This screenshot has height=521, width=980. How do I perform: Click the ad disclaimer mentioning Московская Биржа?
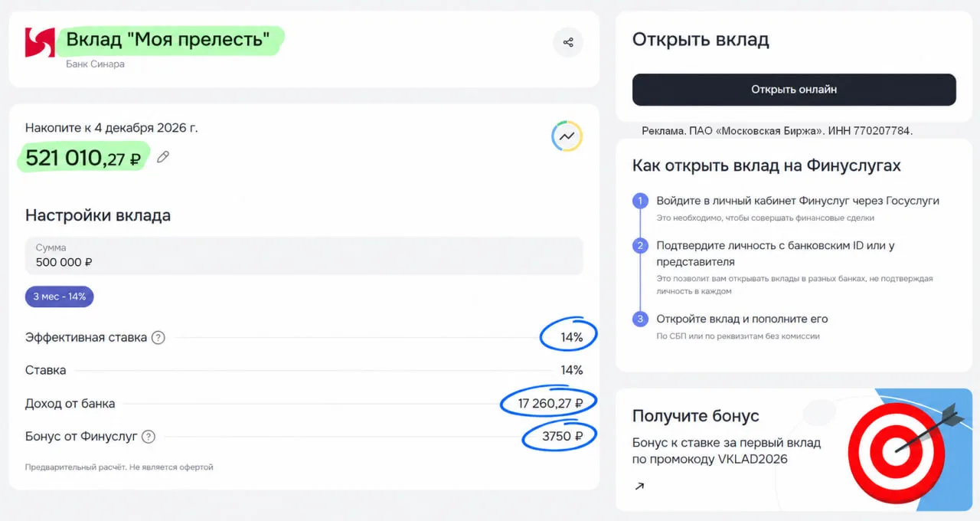[x=777, y=131]
